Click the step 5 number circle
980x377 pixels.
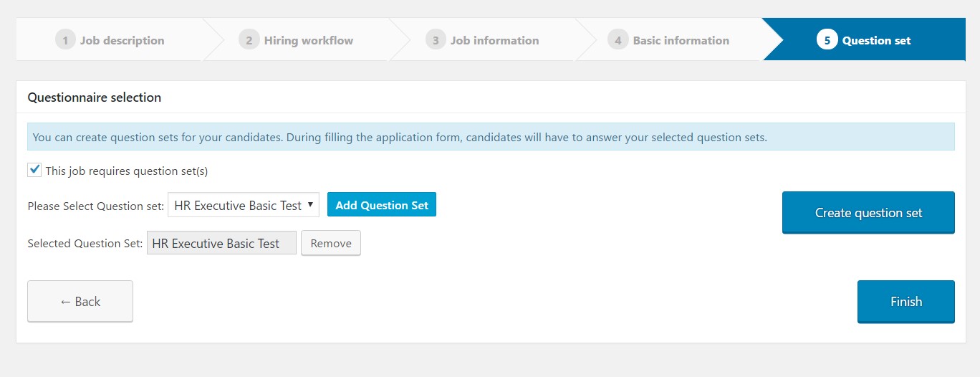pyautogui.click(x=827, y=40)
